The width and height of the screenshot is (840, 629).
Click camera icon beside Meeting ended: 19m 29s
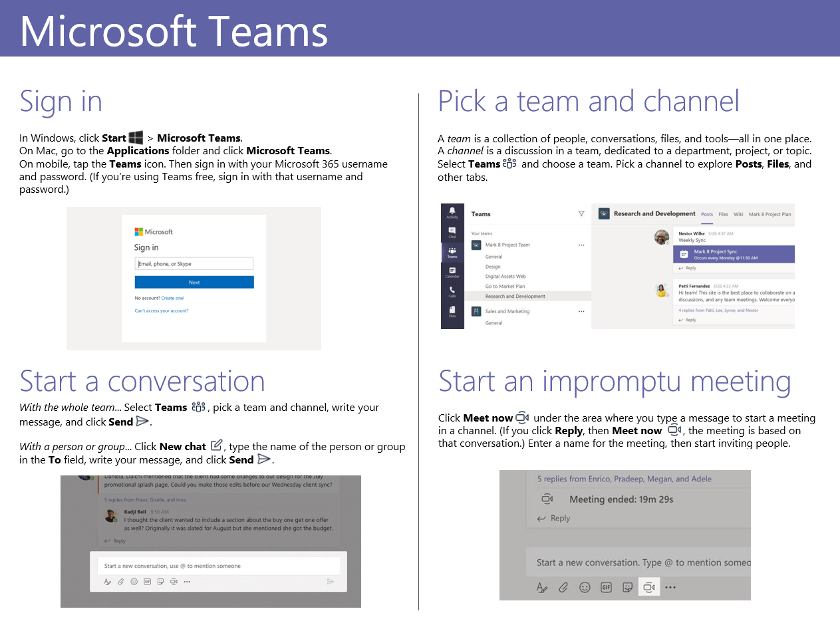tap(547, 499)
